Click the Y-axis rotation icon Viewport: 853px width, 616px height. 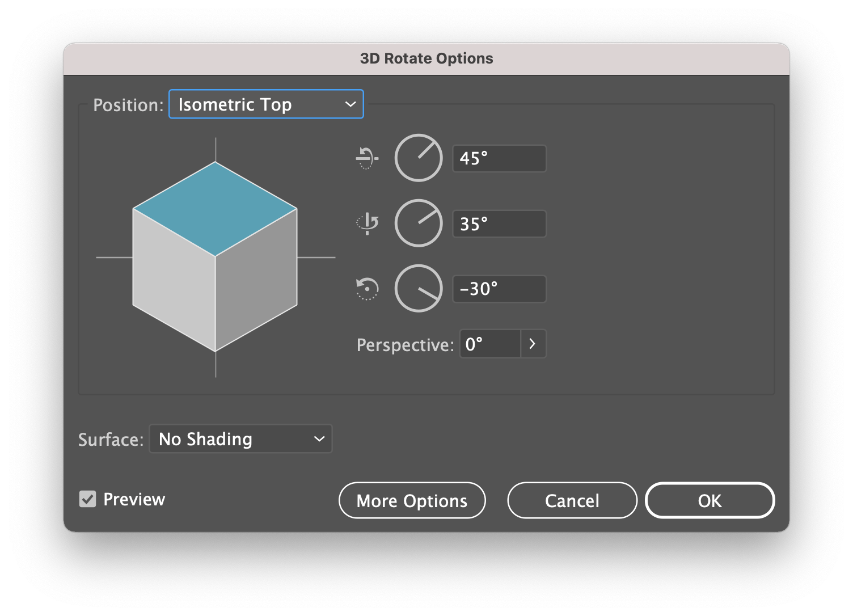click(367, 223)
